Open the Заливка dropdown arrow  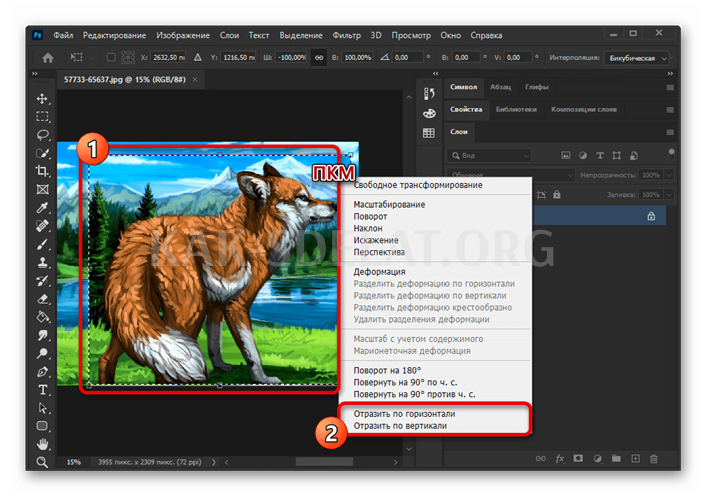click(670, 194)
